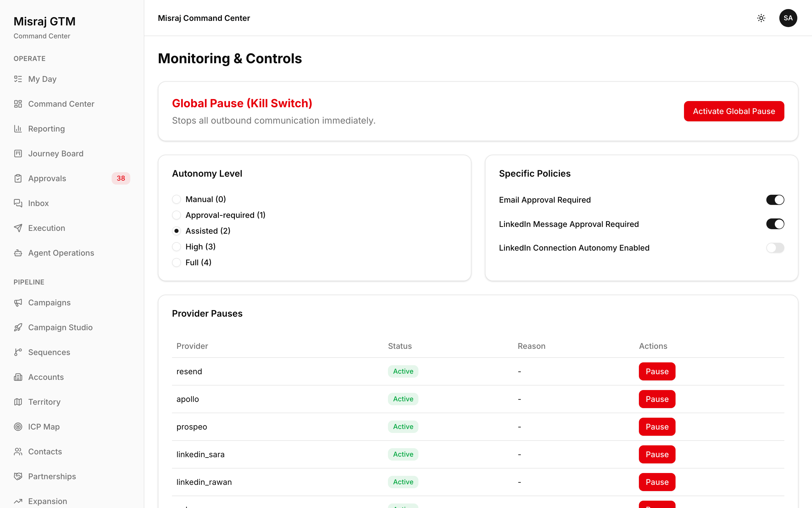This screenshot has width=812, height=508.
Task: Click the Approvals clipboard icon
Action: point(18,178)
